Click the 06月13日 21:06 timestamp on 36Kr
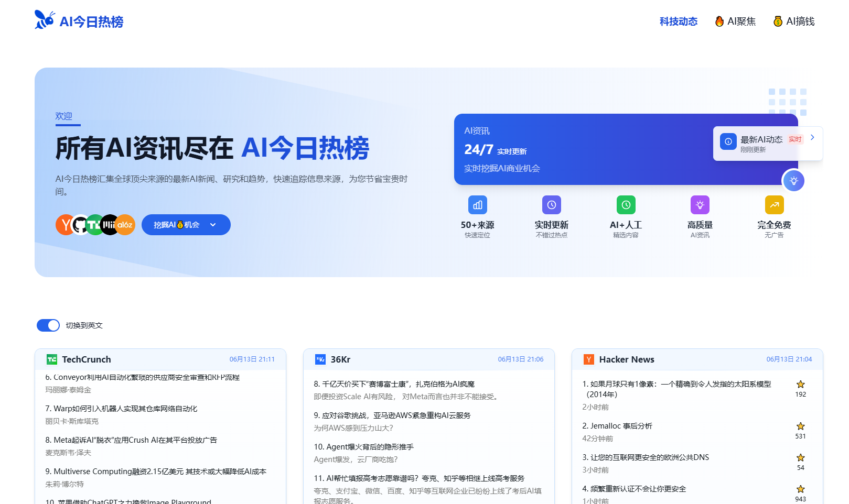 (x=521, y=359)
